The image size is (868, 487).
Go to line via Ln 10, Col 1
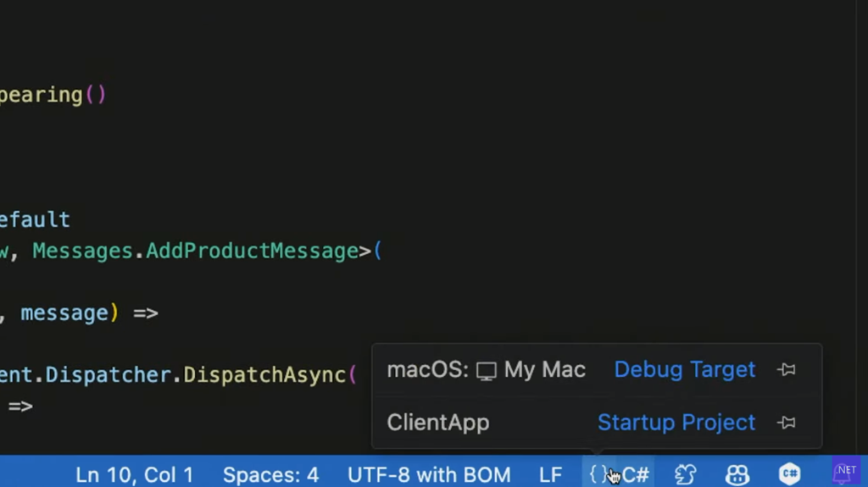[x=135, y=474]
